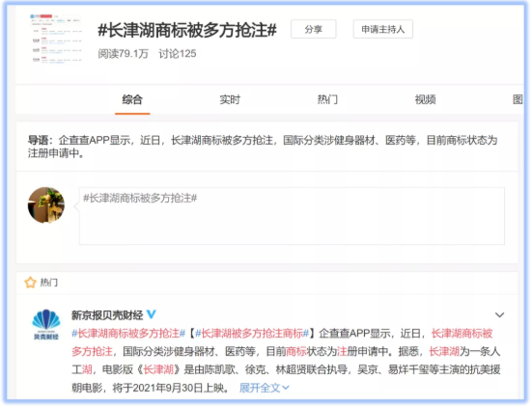Viewport: 532px width, 406px height.
Task: Click the 申请主持人 button
Action: coord(382,29)
